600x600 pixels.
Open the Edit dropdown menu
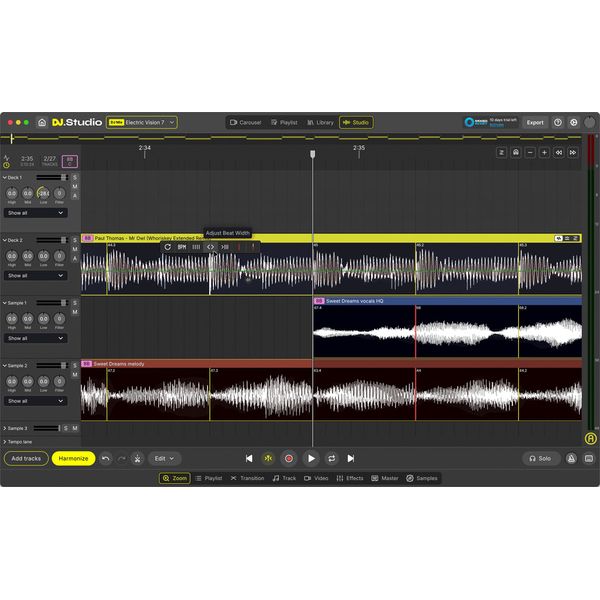164,458
